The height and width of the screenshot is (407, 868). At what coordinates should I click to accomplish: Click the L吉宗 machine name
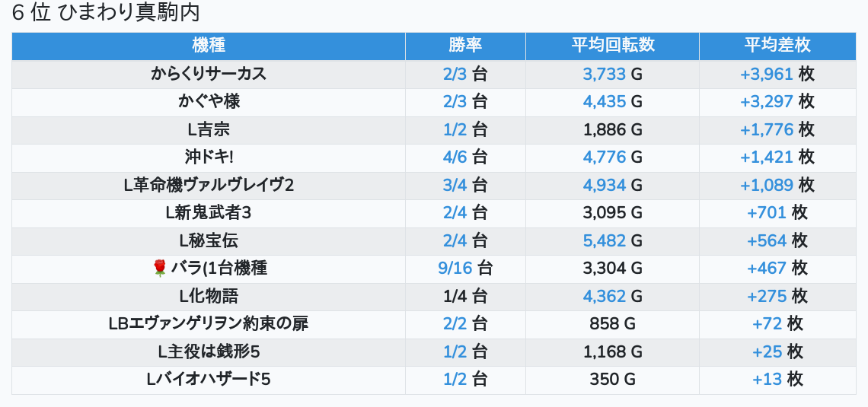209,129
